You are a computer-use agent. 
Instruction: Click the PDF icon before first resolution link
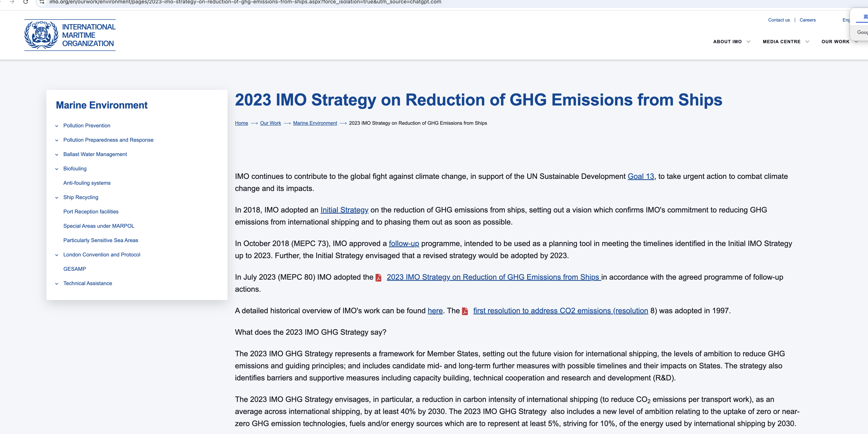(465, 311)
